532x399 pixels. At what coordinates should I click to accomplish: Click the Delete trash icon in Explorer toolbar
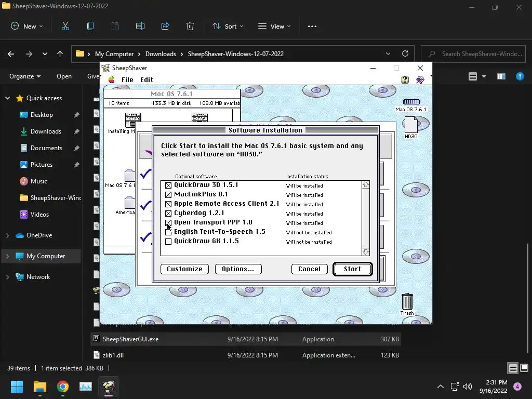point(190,26)
